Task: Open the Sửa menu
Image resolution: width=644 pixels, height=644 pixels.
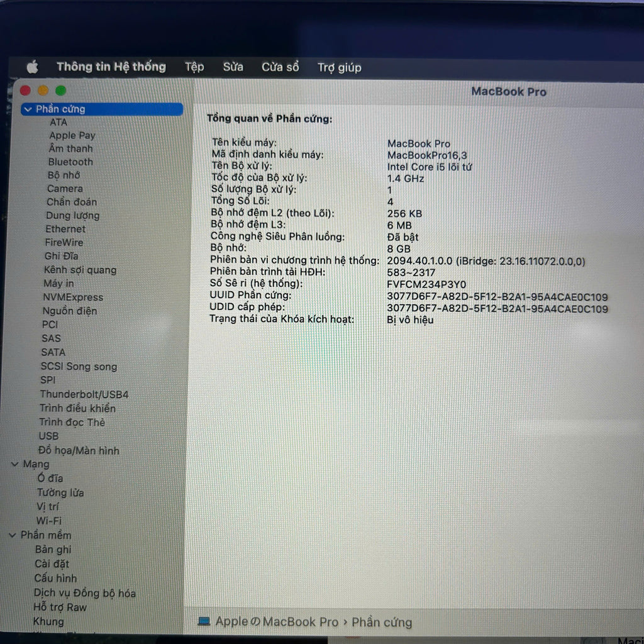Action: (233, 67)
